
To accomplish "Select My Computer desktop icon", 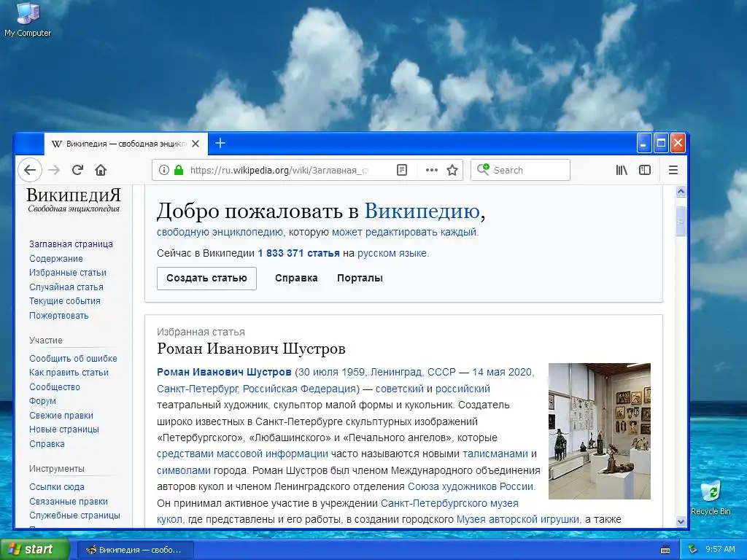I will tap(28, 20).
